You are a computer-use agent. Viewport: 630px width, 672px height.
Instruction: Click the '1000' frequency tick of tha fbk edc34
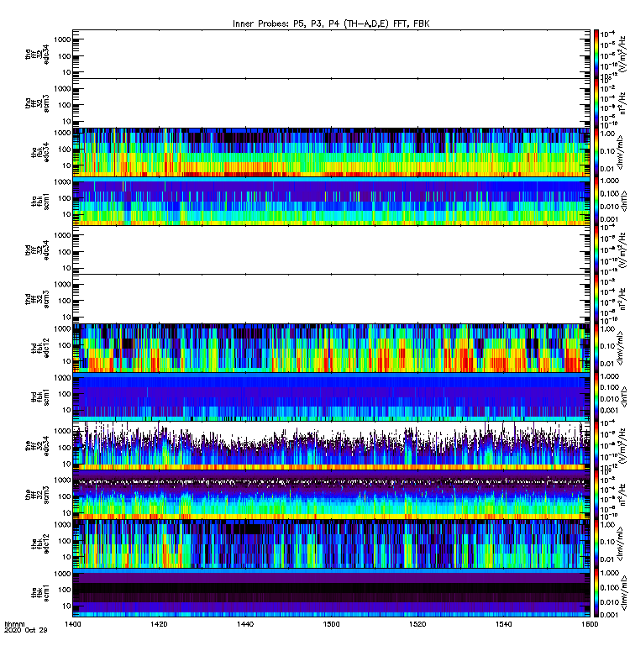point(62,134)
